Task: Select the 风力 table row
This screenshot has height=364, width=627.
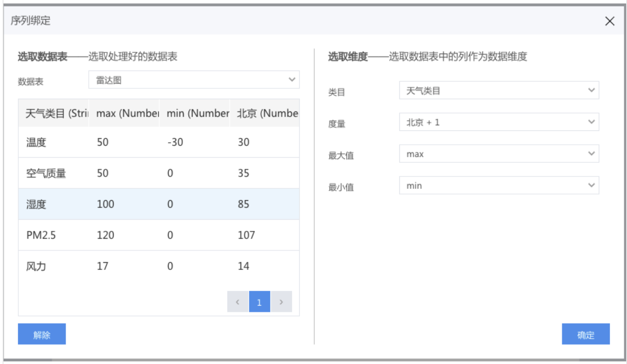Action: tap(159, 266)
